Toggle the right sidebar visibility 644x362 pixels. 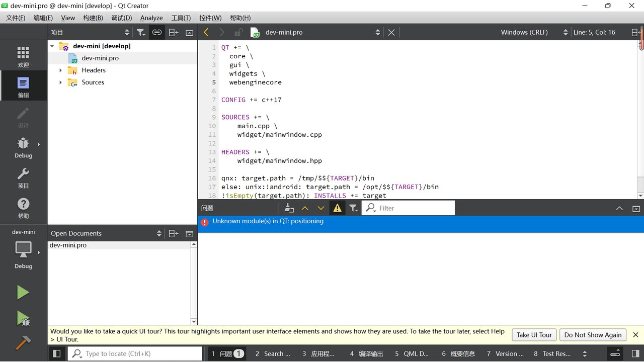635,353
